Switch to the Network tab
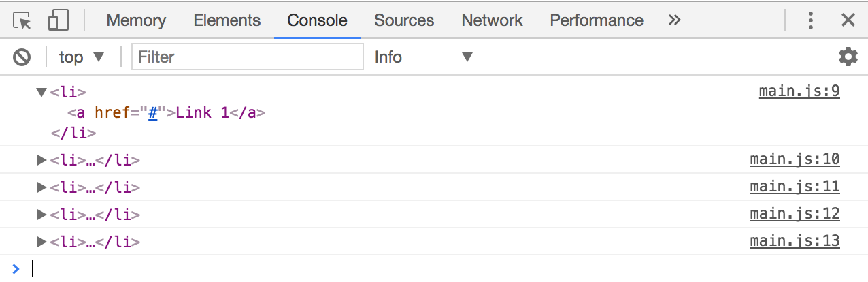This screenshot has height=282, width=868. click(492, 20)
